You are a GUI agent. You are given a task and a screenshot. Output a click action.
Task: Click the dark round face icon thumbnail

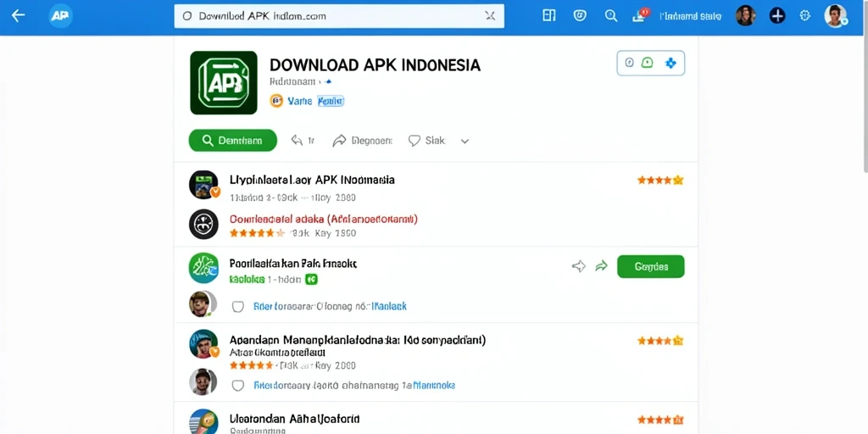tap(203, 224)
